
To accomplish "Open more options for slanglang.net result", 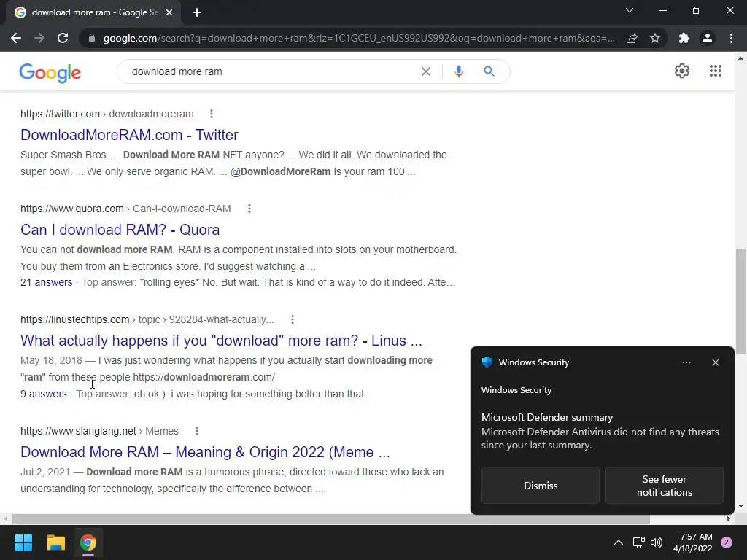I will pyautogui.click(x=197, y=431).
